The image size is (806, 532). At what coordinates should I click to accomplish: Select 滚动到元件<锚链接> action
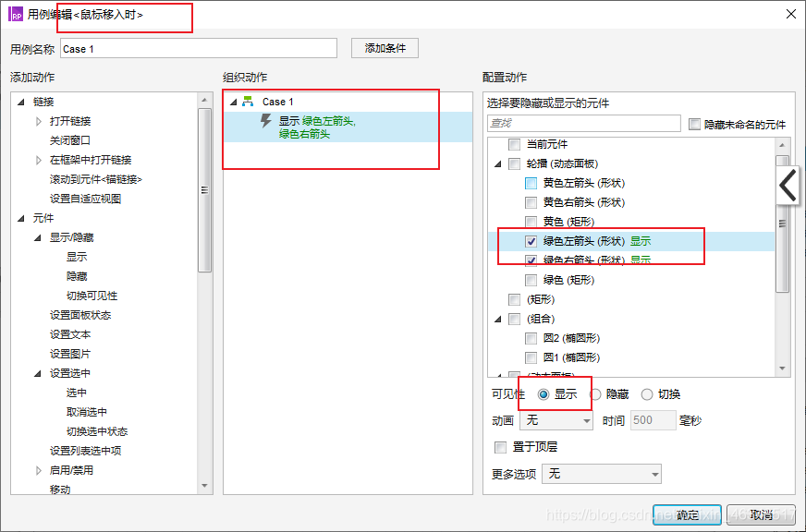(95, 179)
